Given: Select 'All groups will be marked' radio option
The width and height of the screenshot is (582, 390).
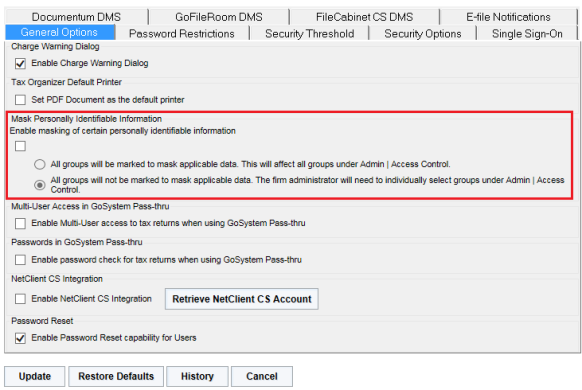Looking at the screenshot, I should pos(40,164).
